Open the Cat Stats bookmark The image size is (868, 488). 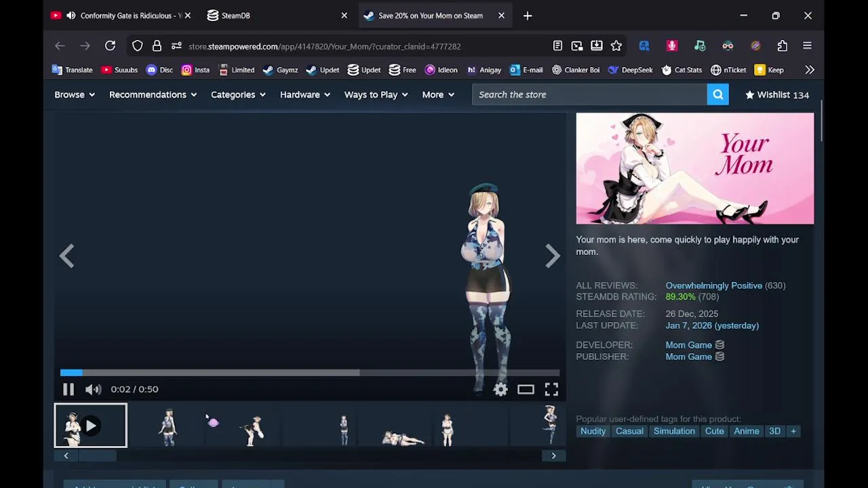[x=682, y=70]
